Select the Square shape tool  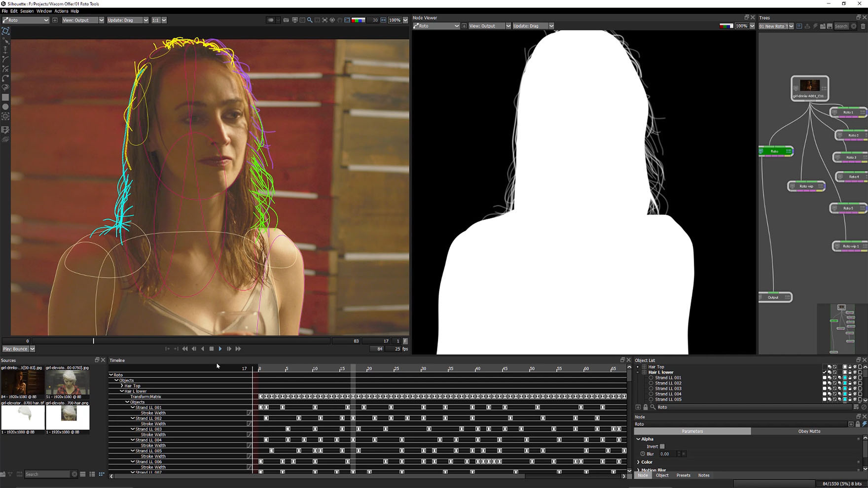click(5, 98)
